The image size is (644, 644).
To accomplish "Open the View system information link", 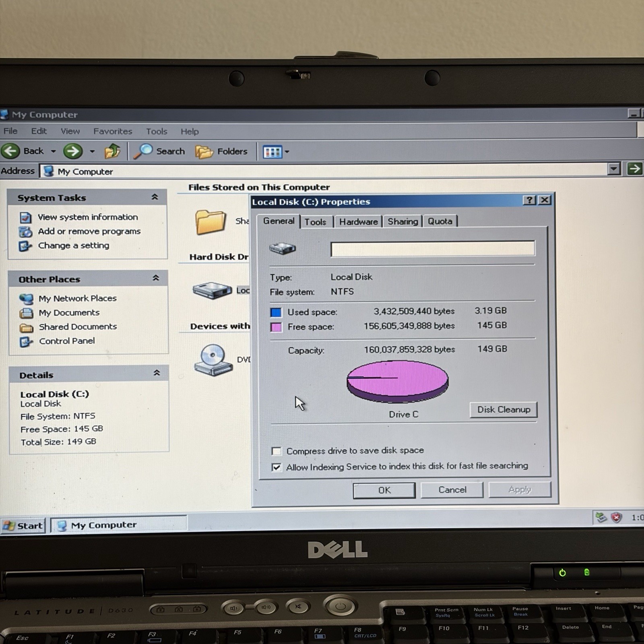I will coord(88,217).
